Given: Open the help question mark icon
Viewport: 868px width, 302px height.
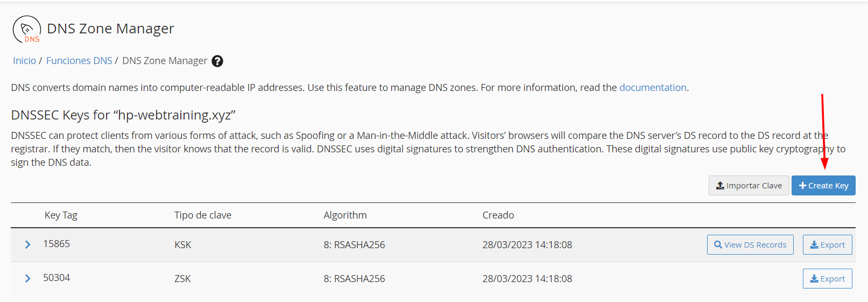Looking at the screenshot, I should (217, 61).
